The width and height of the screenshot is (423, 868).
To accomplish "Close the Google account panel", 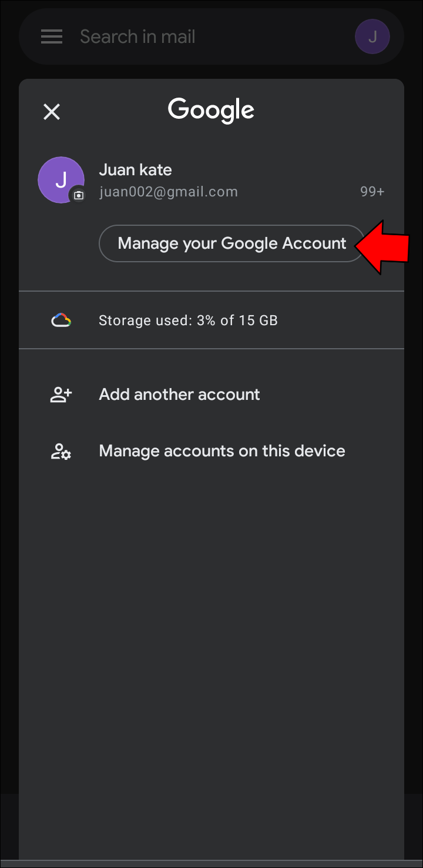I will [52, 112].
